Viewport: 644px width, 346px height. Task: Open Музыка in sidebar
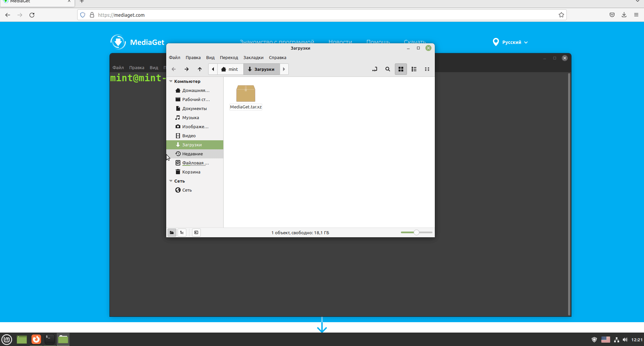point(195,117)
